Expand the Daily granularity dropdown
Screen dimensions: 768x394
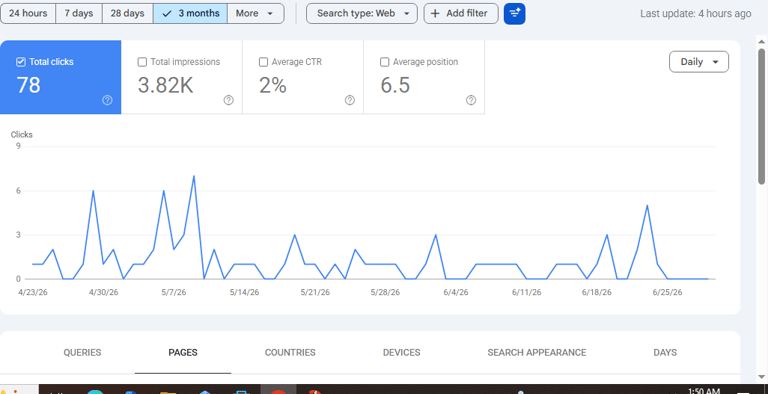[x=698, y=62]
